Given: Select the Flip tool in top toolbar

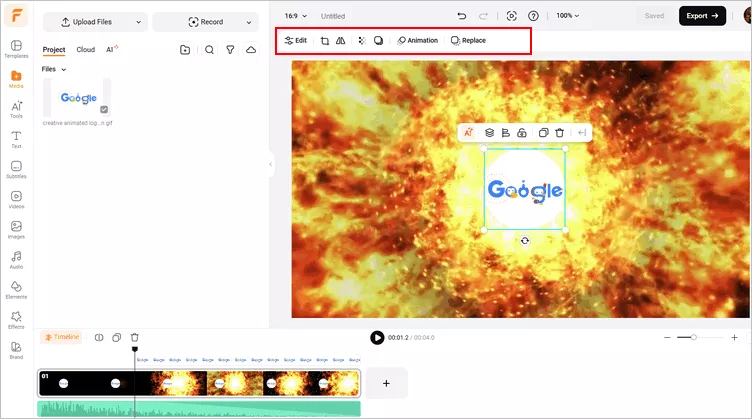Looking at the screenshot, I should coord(341,41).
